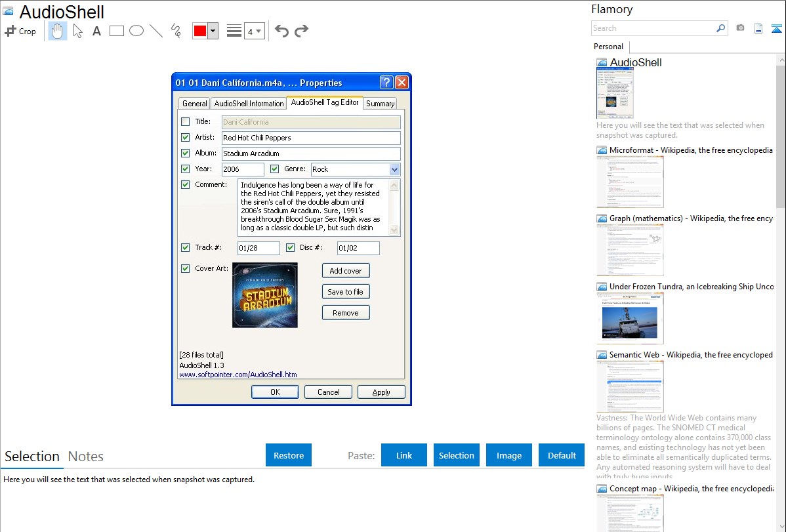This screenshot has width=786, height=532.
Task: Click the Year field 2006
Action: tap(243, 169)
